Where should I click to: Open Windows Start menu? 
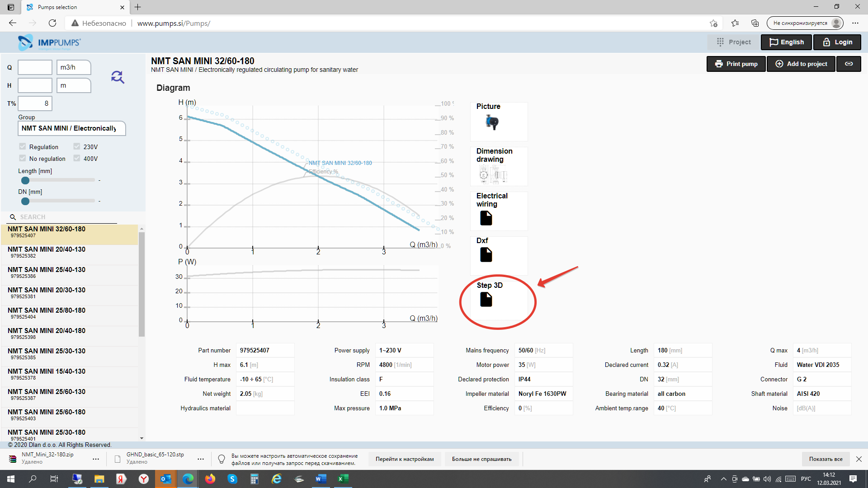click(x=11, y=479)
